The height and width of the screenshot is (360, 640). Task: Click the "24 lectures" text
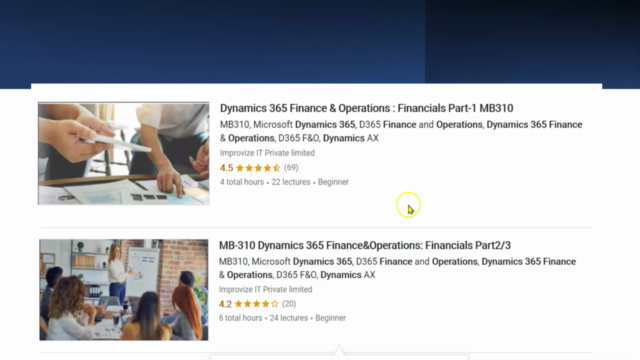point(289,318)
